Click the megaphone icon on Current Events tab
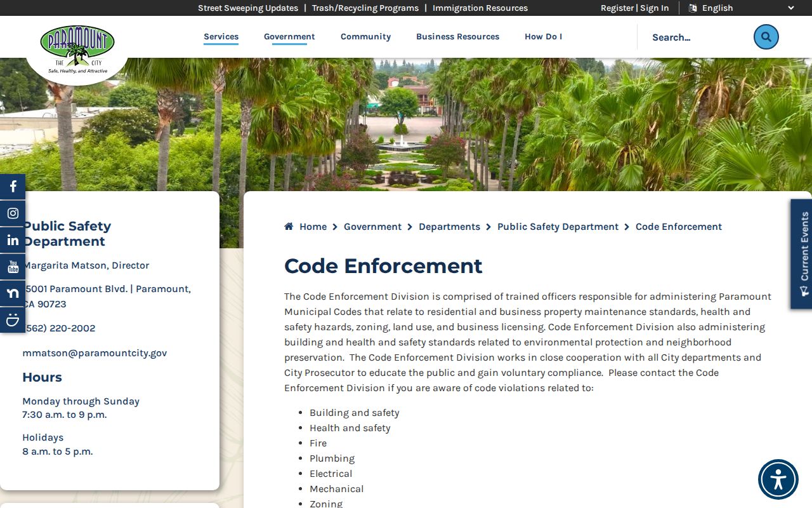Image resolution: width=812 pixels, height=508 pixels. [804, 291]
